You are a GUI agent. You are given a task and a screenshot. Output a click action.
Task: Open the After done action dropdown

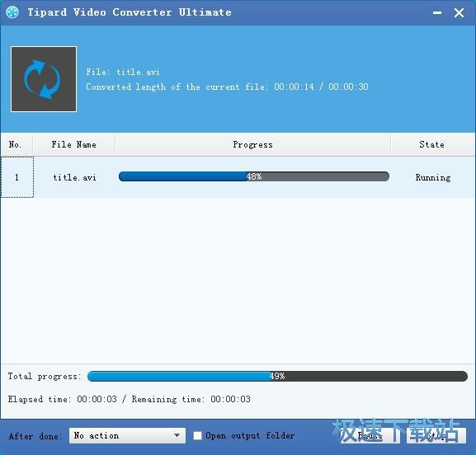coord(127,435)
